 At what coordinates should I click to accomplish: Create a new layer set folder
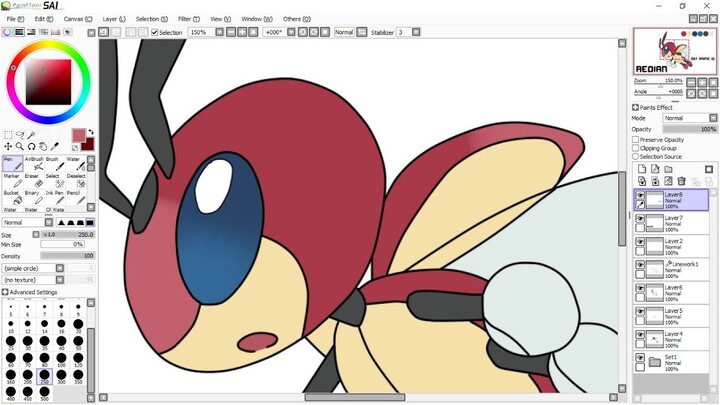(x=669, y=169)
